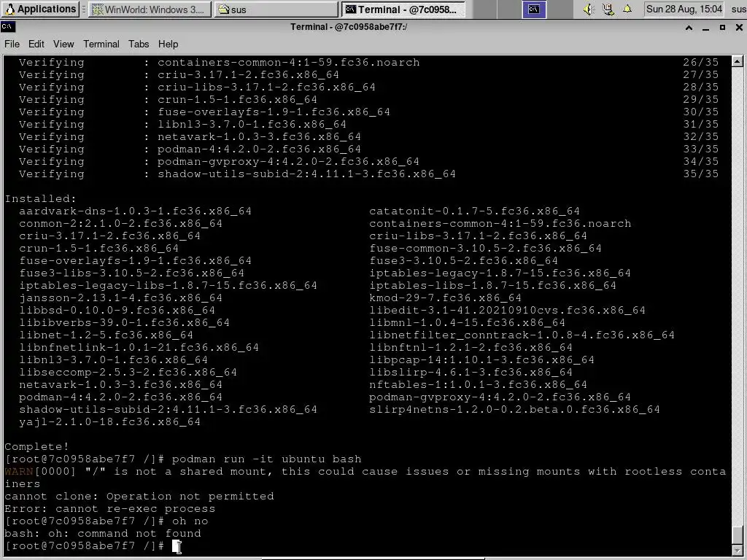Click 'cannot clone: Operation not permitted' line
The width and height of the screenshot is (747, 560).
click(x=139, y=496)
